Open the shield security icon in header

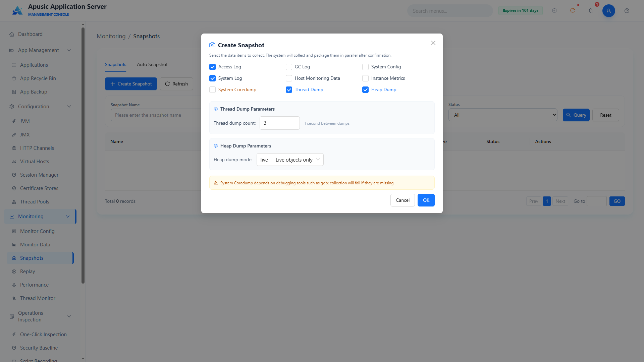click(554, 11)
